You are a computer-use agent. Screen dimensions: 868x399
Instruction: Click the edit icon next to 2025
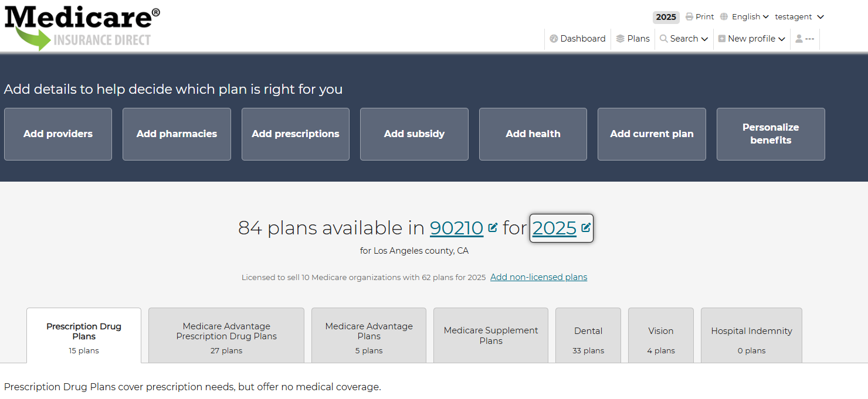pyautogui.click(x=586, y=227)
